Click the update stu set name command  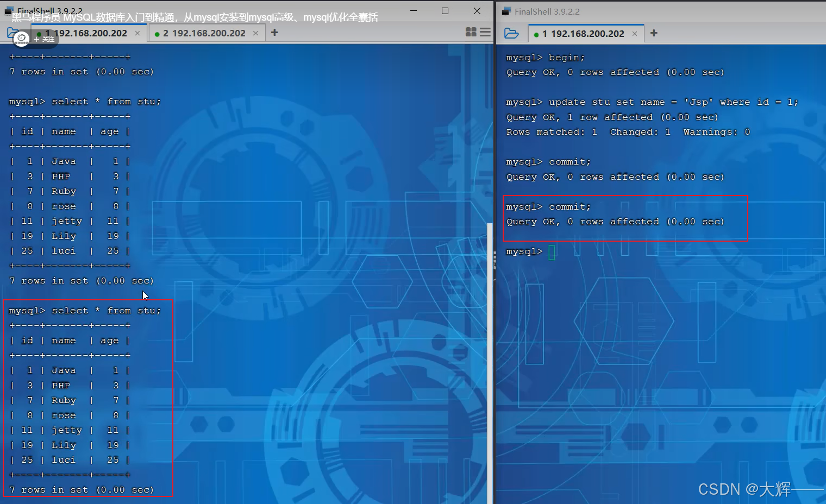click(652, 102)
